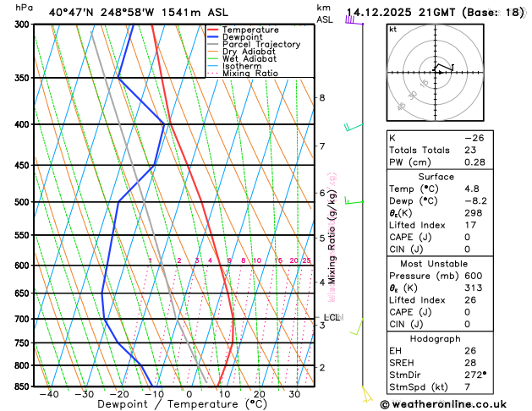
Task: Click the green wind barb at 500 hPa
Action: click(x=354, y=200)
